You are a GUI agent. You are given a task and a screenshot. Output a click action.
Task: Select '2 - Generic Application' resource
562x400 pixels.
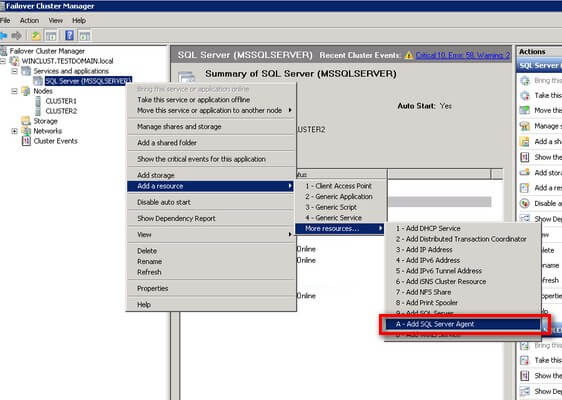point(340,197)
